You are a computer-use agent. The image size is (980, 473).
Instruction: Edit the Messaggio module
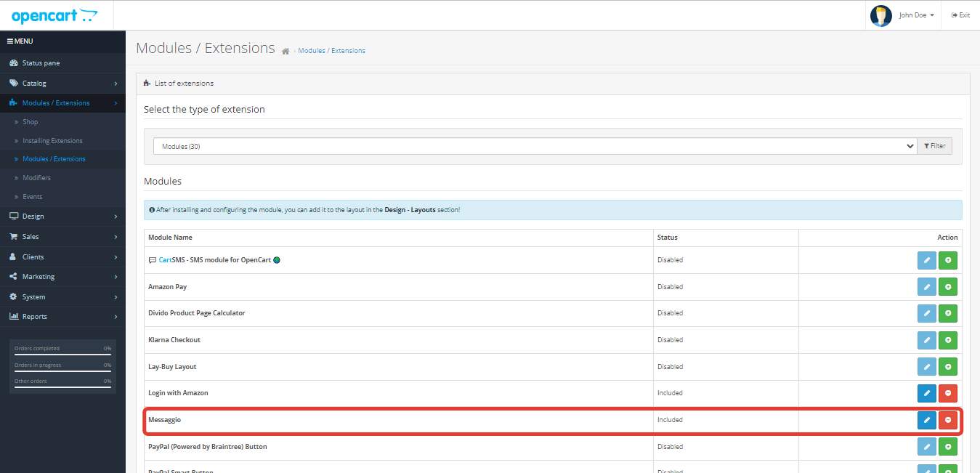point(927,420)
